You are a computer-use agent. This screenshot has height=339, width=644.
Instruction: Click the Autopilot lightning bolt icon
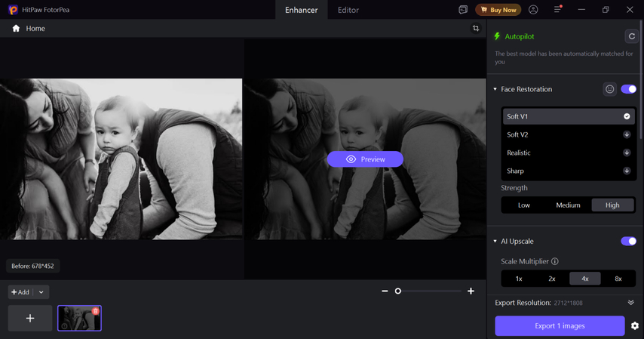498,36
